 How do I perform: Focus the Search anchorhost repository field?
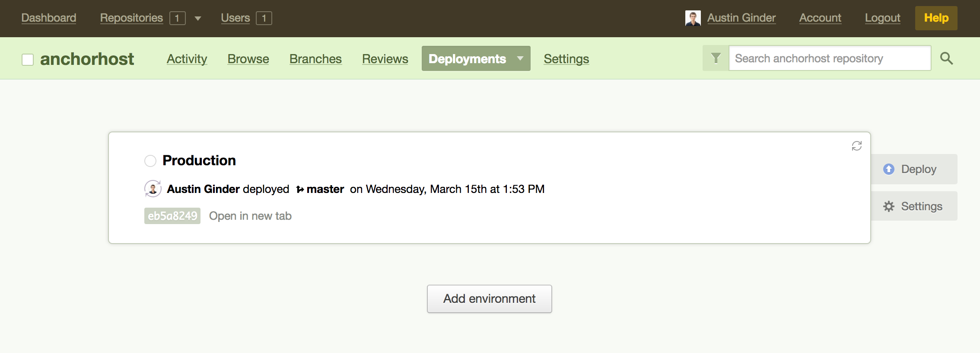pyautogui.click(x=830, y=58)
